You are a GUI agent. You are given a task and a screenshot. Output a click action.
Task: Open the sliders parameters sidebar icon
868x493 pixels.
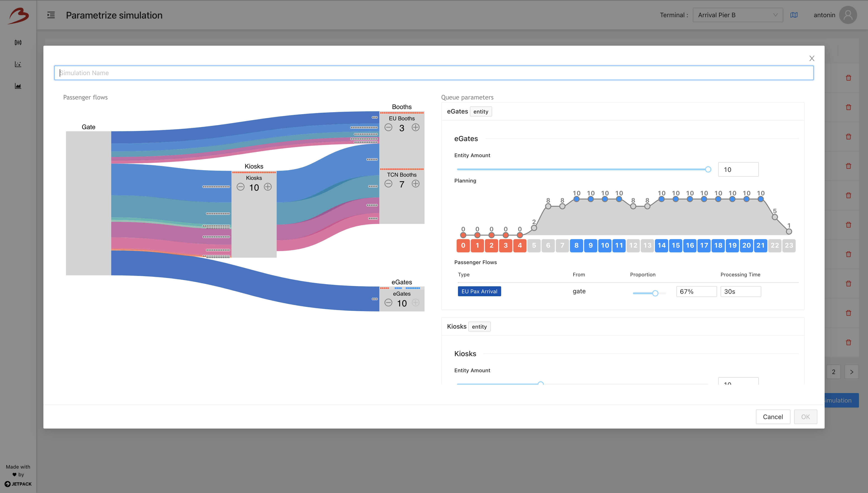click(18, 42)
